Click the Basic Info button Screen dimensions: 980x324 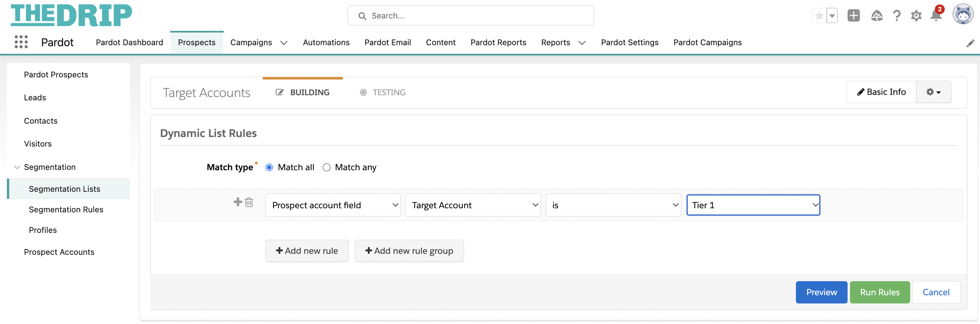pyautogui.click(x=881, y=92)
